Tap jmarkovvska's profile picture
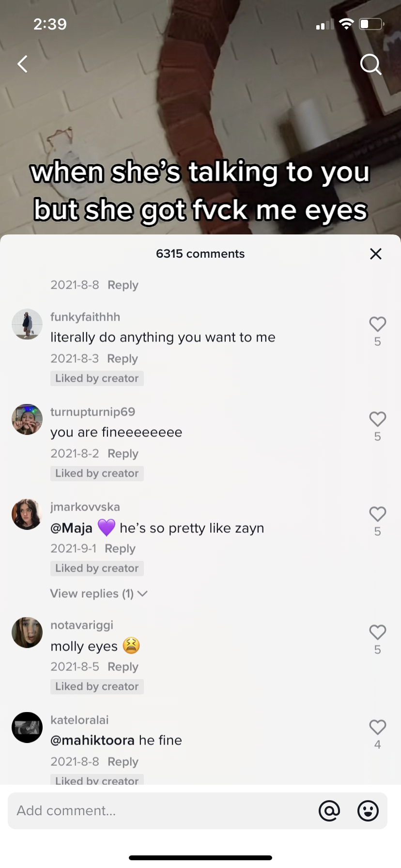The height and width of the screenshot is (868, 401). (x=27, y=514)
